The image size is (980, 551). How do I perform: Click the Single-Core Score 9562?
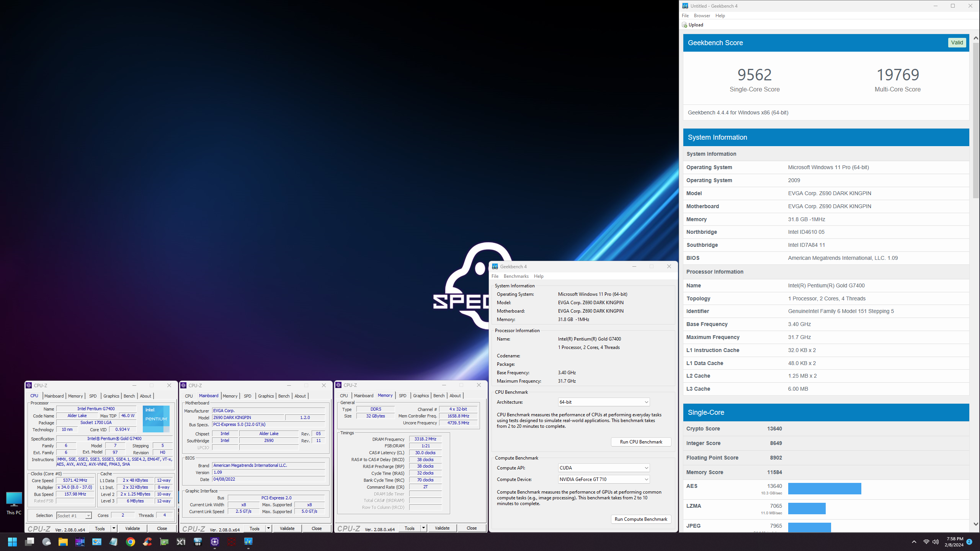pyautogui.click(x=755, y=75)
